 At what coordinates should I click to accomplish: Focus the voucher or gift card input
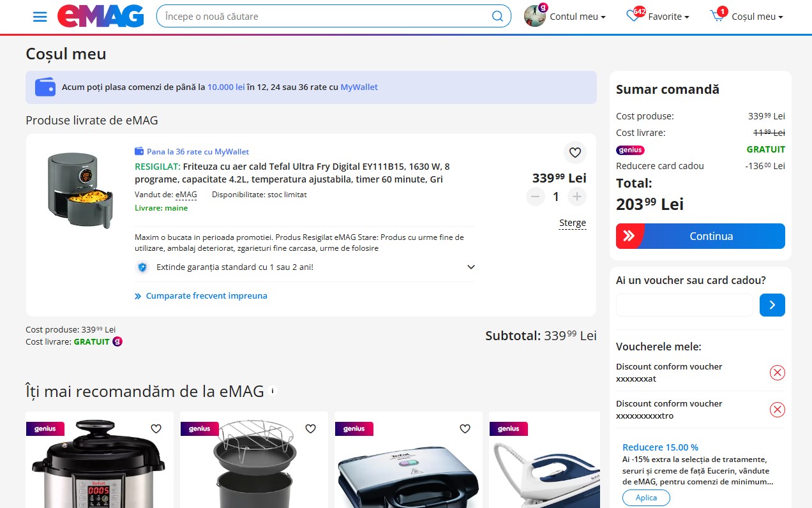click(684, 305)
